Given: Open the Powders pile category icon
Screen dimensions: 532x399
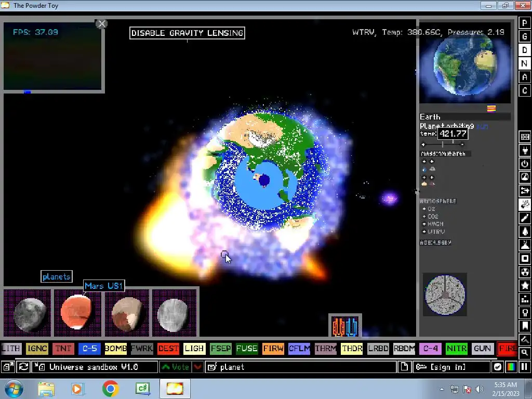Looking at the screenshot, I should click(525, 245).
